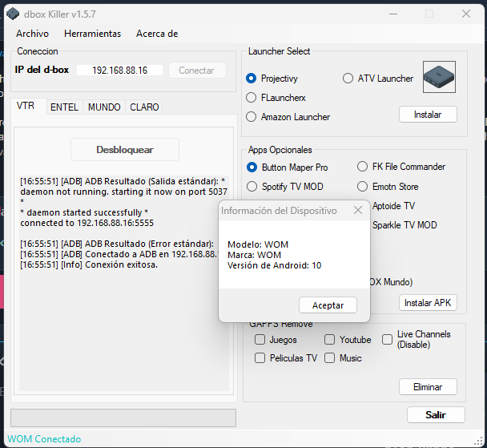Tick the Live Channels (Disable) checkbox
This screenshot has width=487, height=448.
tap(387, 340)
